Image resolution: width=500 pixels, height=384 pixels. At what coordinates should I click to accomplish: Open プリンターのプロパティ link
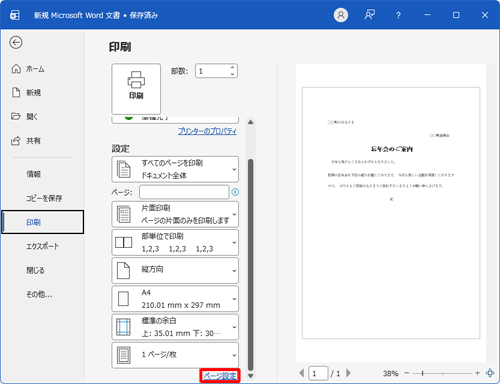207,131
